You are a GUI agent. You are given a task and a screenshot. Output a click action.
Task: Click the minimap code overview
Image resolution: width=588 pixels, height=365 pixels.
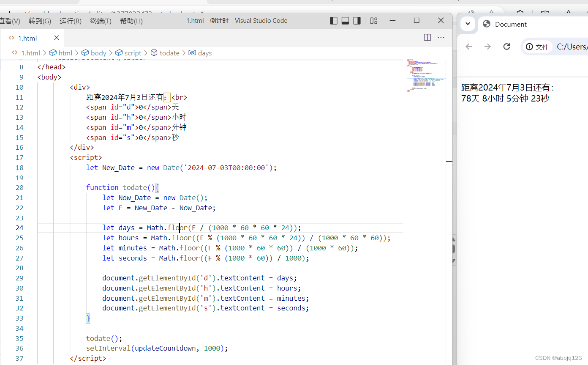coord(426,75)
